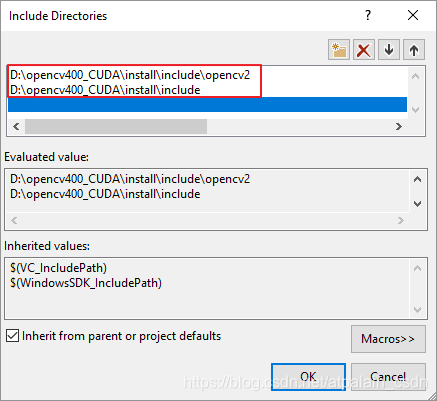Click Evaluated value scroll up arrow

coord(417,179)
